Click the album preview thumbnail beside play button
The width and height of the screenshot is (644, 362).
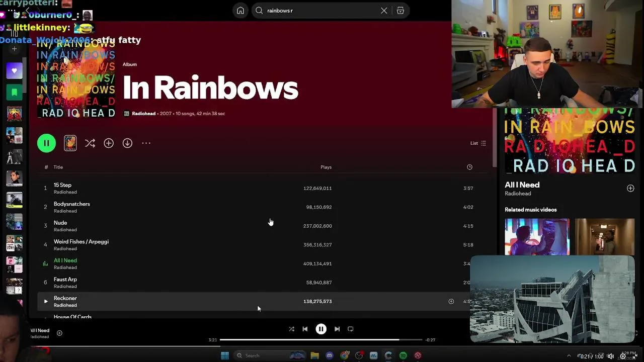point(70,143)
